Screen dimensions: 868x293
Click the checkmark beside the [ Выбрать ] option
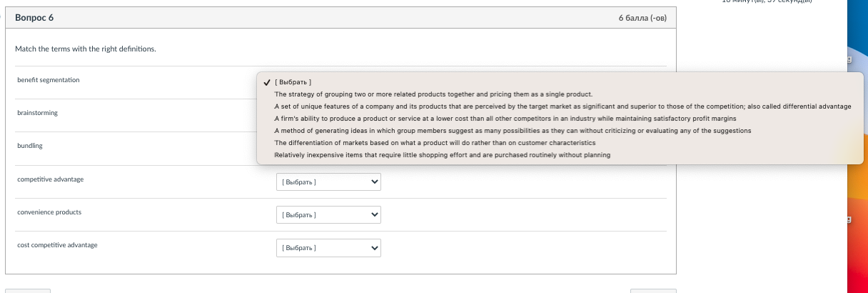coord(266,81)
